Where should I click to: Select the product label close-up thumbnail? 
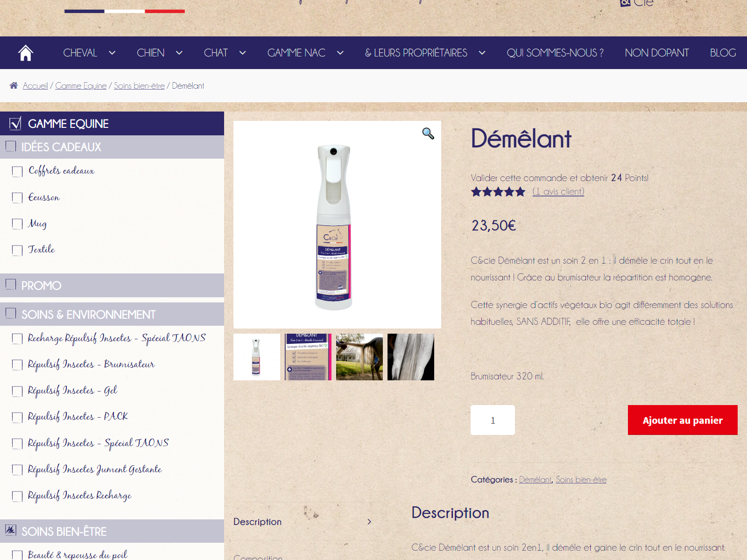click(308, 357)
